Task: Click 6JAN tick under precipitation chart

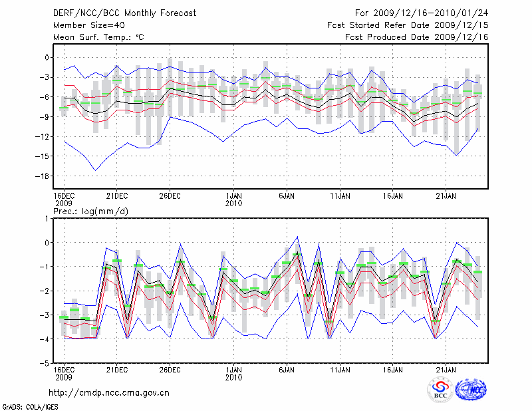Action: click(287, 369)
